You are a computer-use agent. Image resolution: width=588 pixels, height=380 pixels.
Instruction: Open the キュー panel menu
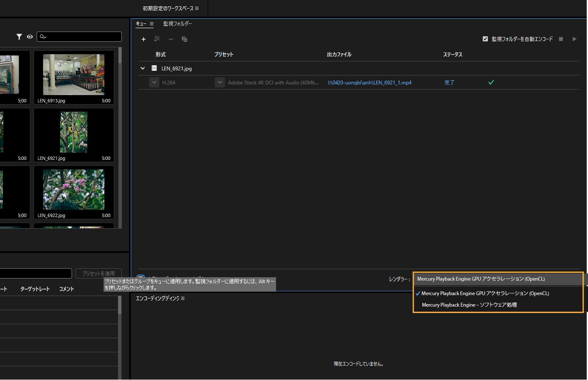[151, 24]
